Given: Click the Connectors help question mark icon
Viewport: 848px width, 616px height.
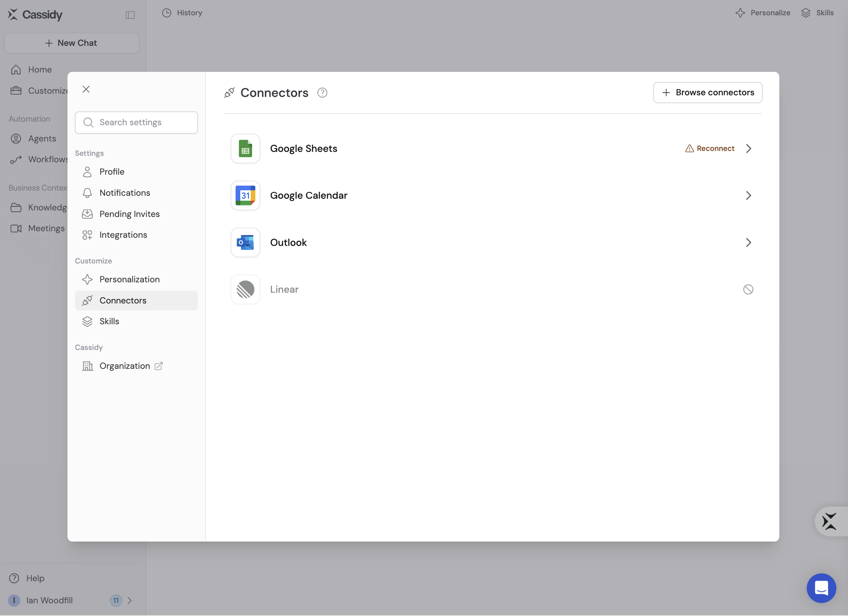Looking at the screenshot, I should (x=322, y=93).
